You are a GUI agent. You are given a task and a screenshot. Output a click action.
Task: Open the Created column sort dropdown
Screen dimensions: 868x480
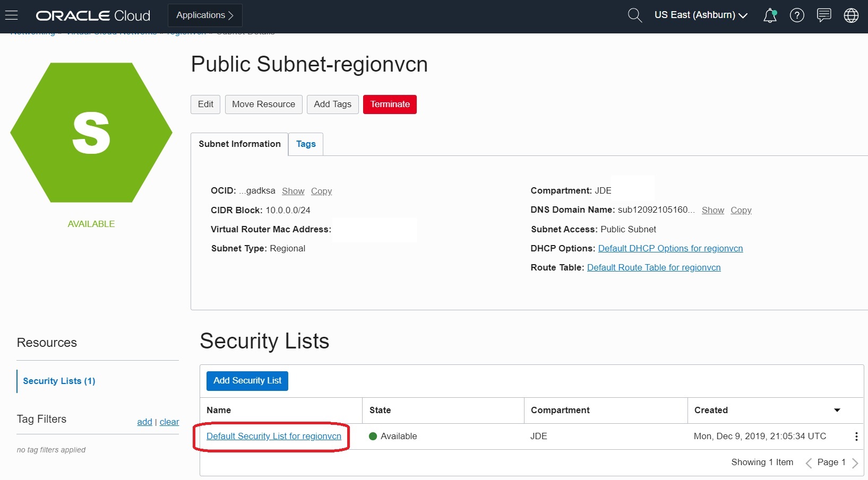837,410
